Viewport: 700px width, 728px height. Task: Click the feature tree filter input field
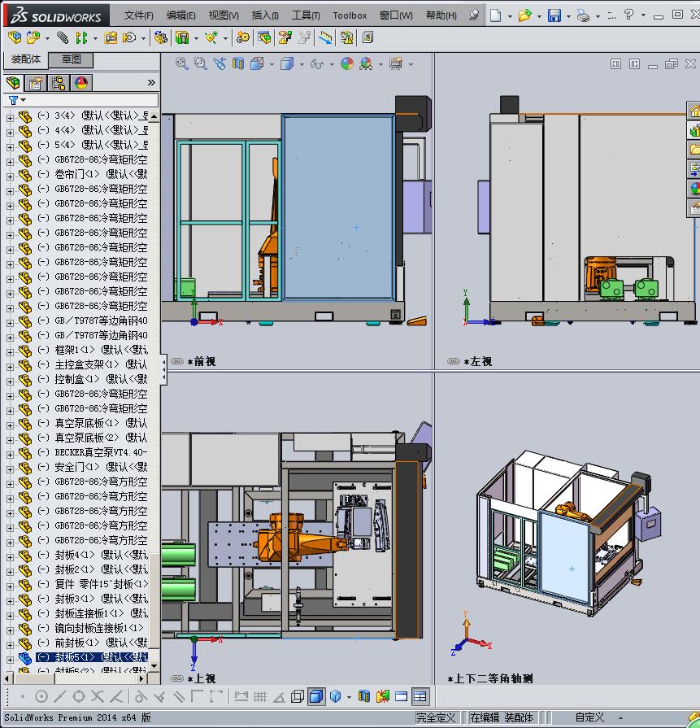coord(81,100)
